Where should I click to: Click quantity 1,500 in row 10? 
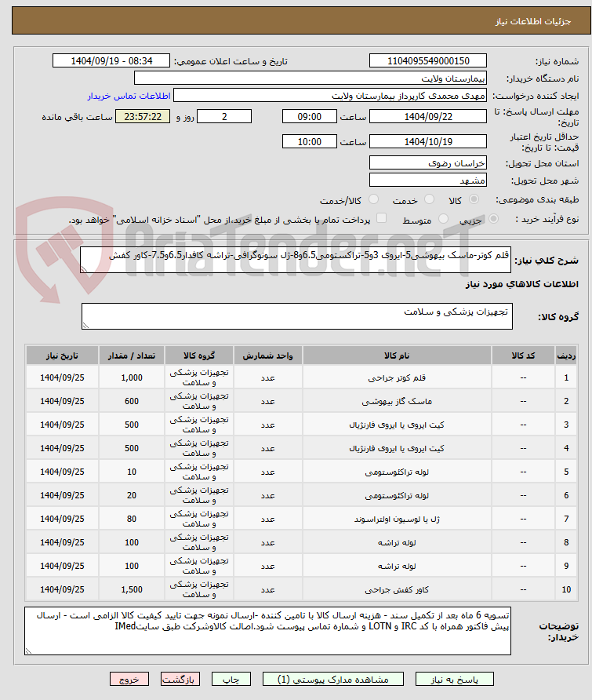click(x=132, y=589)
